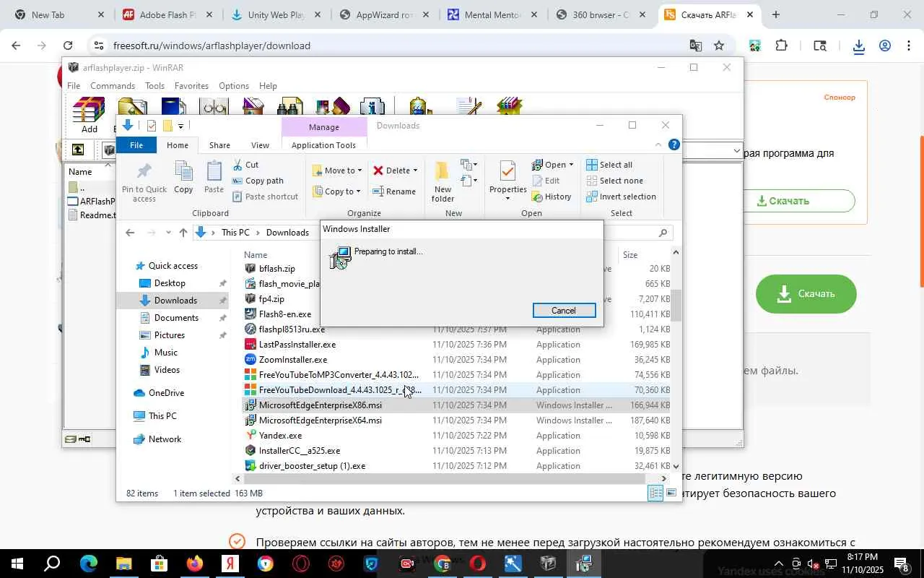Open taskbar Search magnifier
924x578 pixels.
click(x=52, y=564)
